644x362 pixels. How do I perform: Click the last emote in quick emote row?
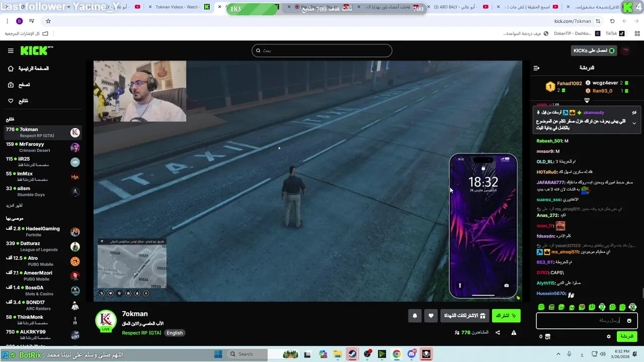632,307
